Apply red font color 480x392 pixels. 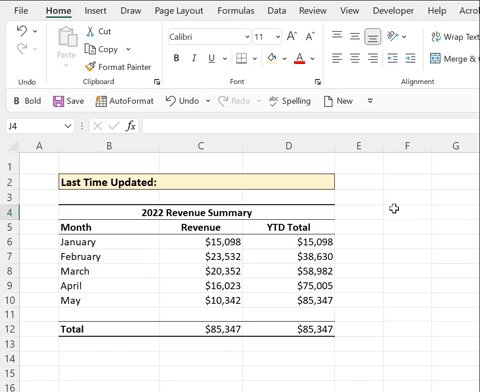click(299, 58)
